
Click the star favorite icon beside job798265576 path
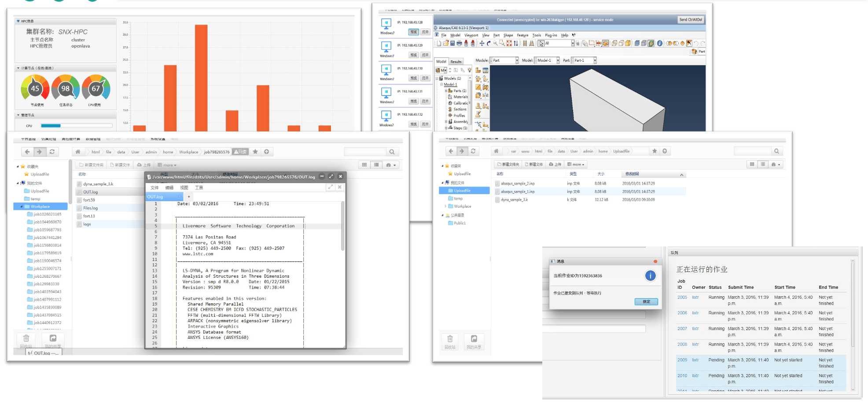pyautogui.click(x=255, y=151)
